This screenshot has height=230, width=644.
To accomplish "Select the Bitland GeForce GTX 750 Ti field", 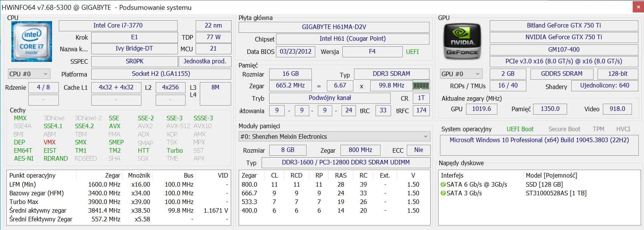I will [564, 26].
